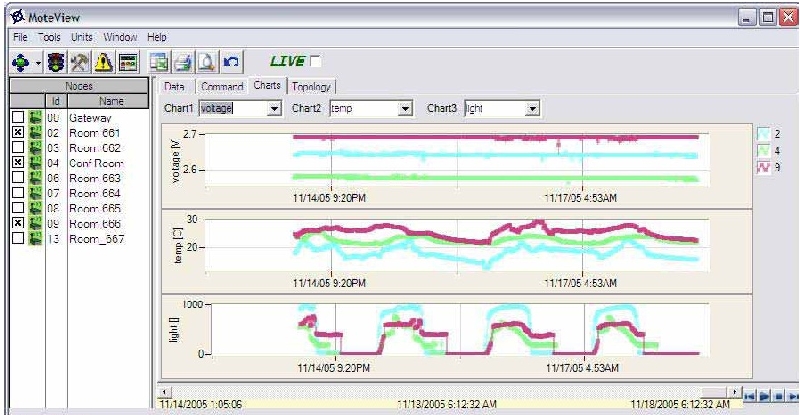Select the Data tab
Image resolution: width=800 pixels, height=415 pixels.
point(174,87)
